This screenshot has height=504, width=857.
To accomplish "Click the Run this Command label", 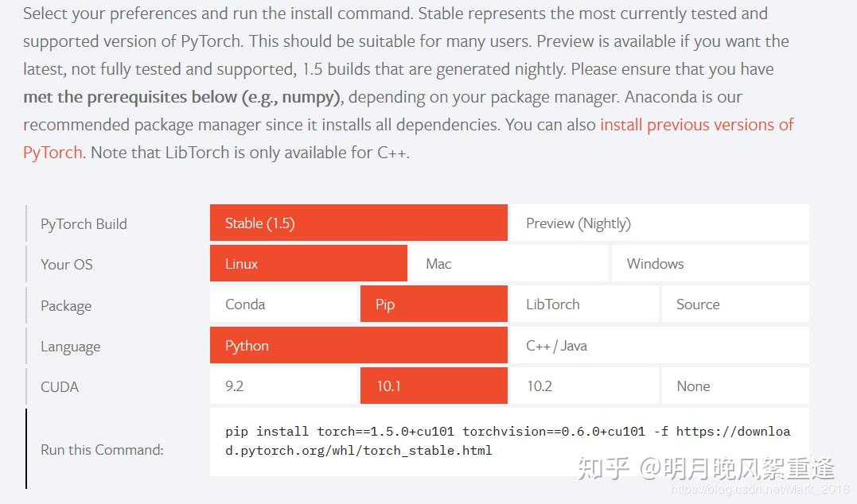I will [x=102, y=449].
